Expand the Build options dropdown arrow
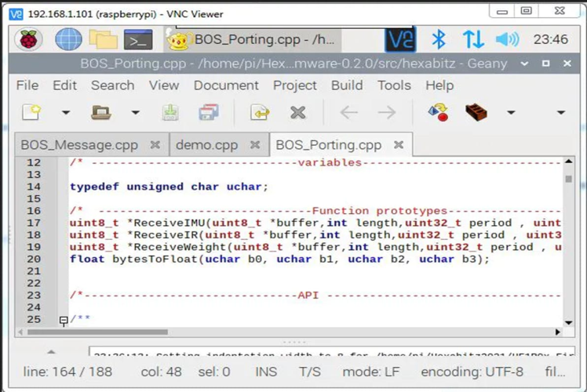Screen dimensions: 587x392 [511, 113]
